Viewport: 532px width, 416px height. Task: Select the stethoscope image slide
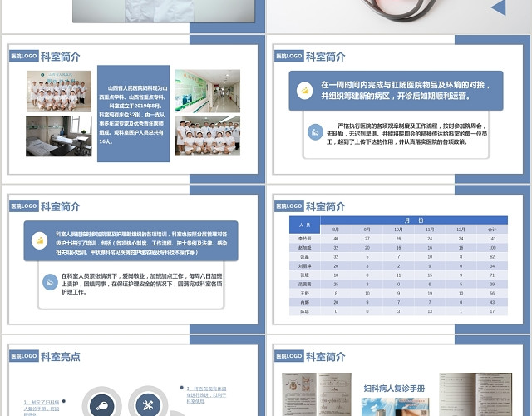click(398, 17)
